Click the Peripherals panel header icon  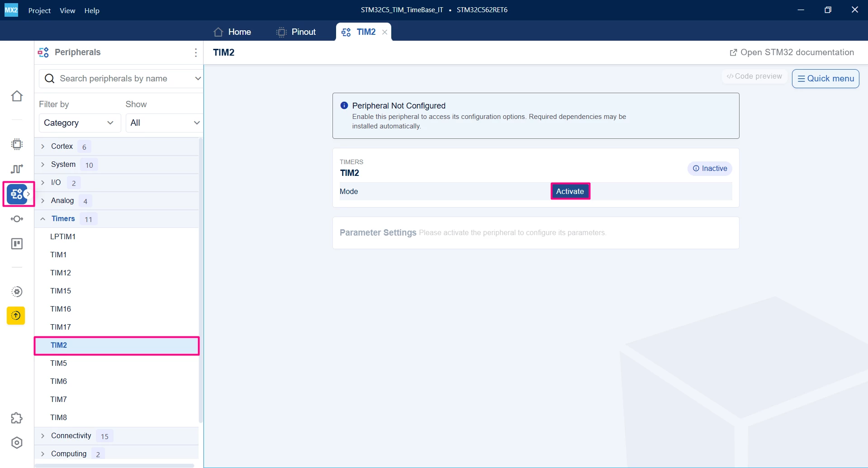[43, 52]
